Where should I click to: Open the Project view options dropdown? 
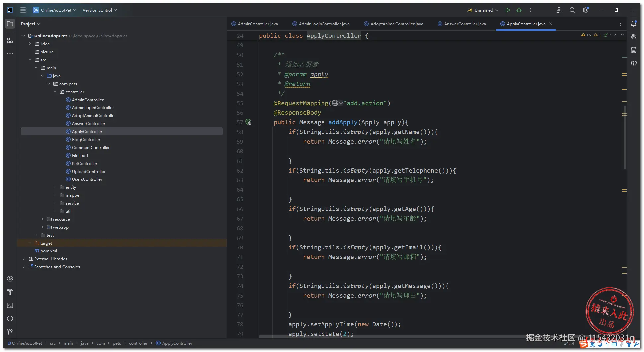[31, 24]
